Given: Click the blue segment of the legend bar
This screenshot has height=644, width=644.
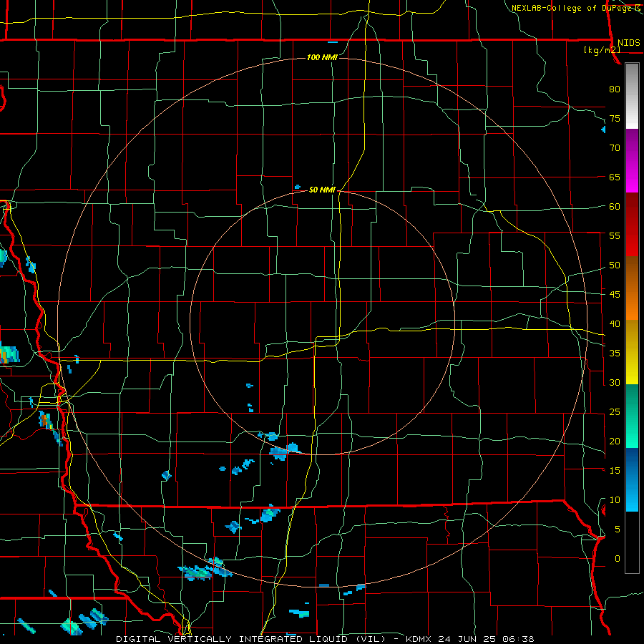Looking at the screenshot, I should pos(632,479).
